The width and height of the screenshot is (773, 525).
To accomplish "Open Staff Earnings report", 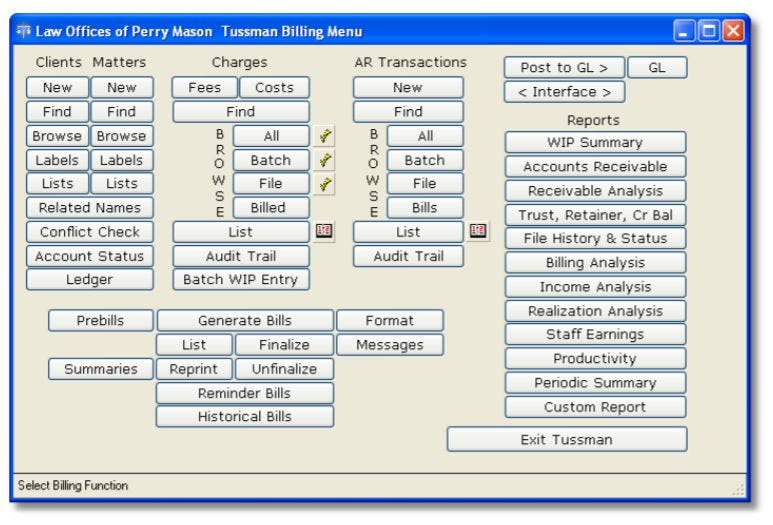I will 596,334.
